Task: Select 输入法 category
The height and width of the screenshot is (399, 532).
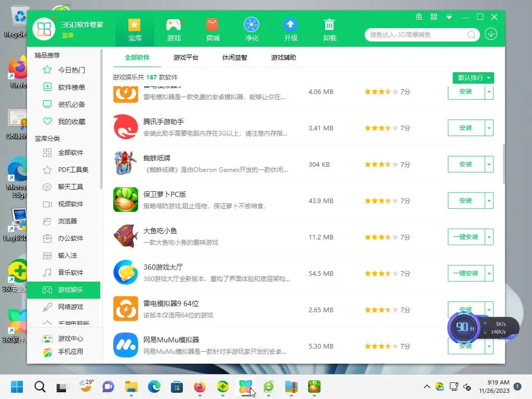Action: click(x=64, y=256)
